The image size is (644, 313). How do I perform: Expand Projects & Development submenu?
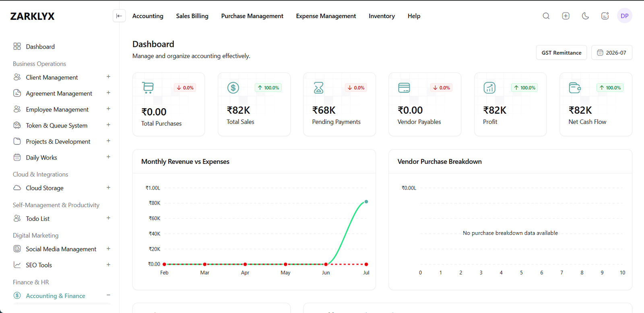point(108,141)
